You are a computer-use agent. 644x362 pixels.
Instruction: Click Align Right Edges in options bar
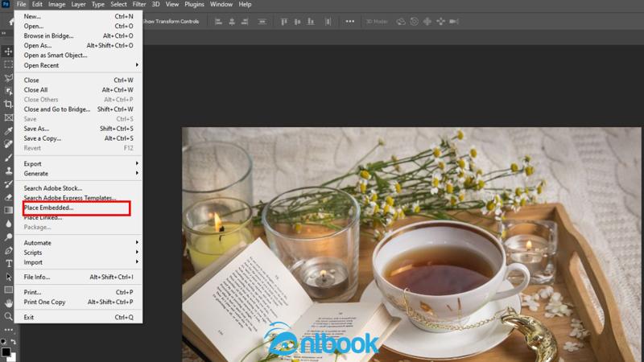click(x=245, y=22)
